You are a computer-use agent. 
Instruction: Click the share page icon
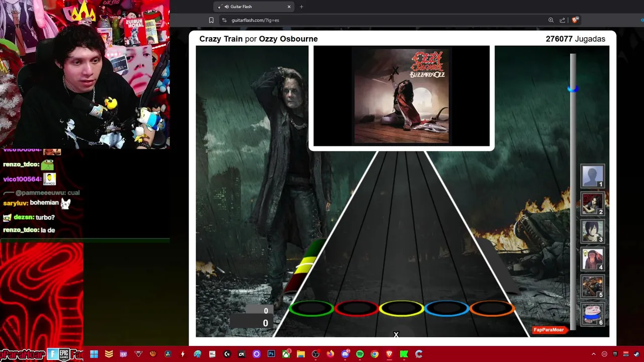(562, 20)
